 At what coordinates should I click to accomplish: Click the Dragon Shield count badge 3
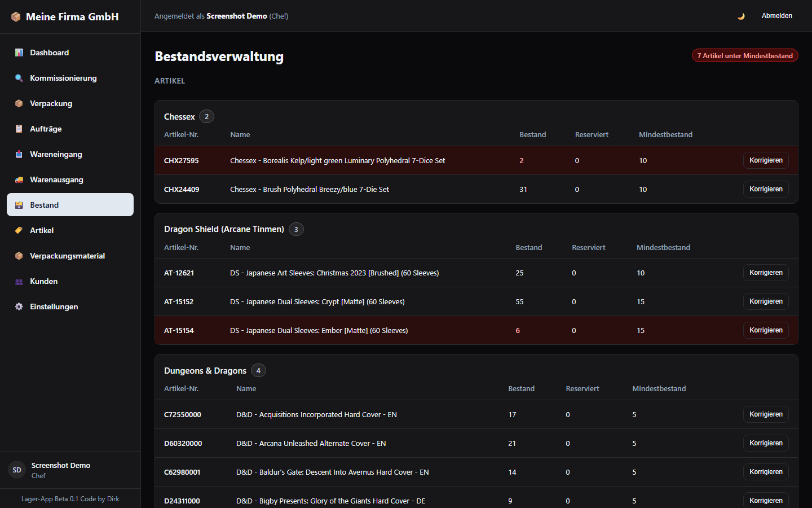point(296,229)
